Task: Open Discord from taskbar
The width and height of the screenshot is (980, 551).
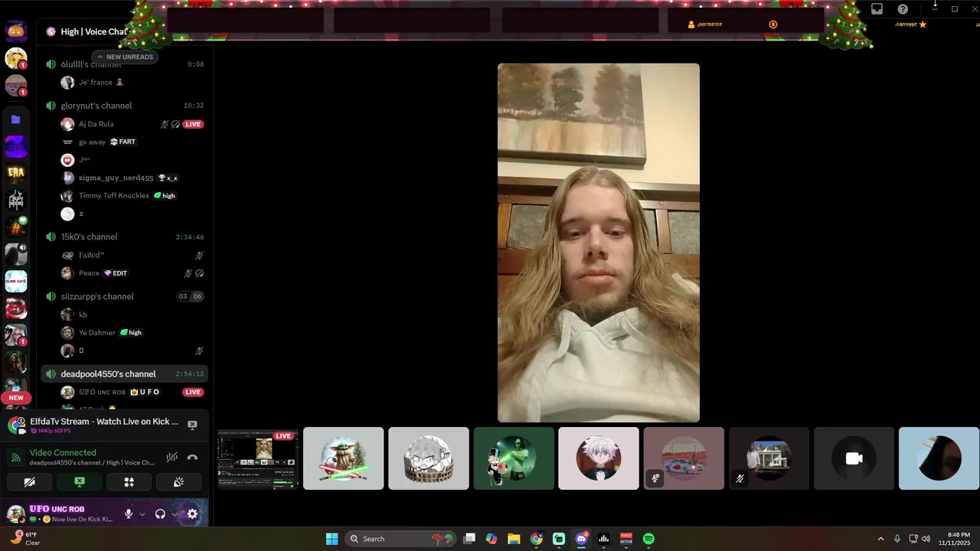Action: (x=581, y=539)
